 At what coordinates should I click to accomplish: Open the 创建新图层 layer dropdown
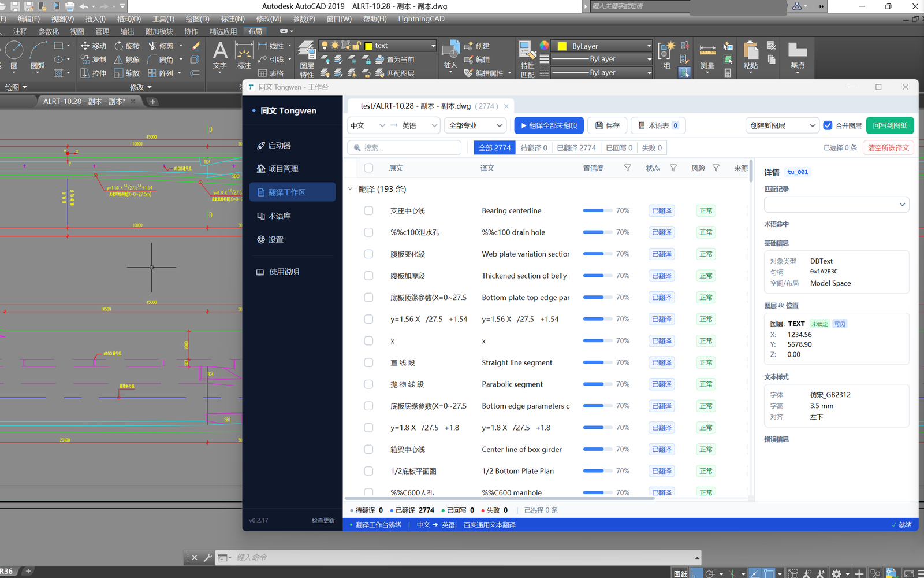[783, 125]
